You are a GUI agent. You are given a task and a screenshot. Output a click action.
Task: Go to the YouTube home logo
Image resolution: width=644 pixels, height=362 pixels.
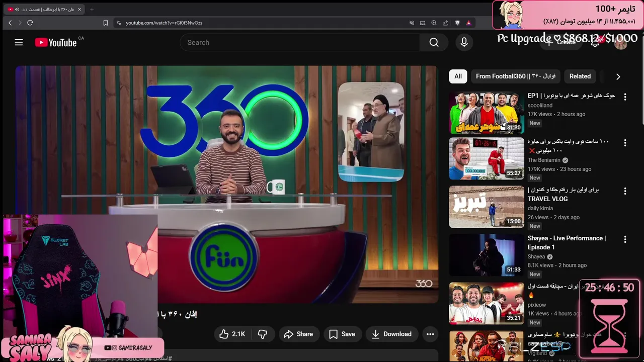click(x=55, y=43)
